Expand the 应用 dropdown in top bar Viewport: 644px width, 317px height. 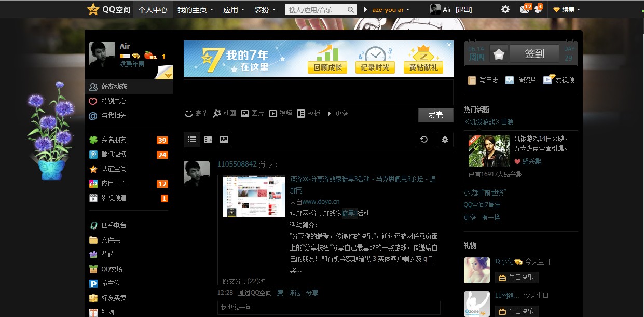(233, 9)
